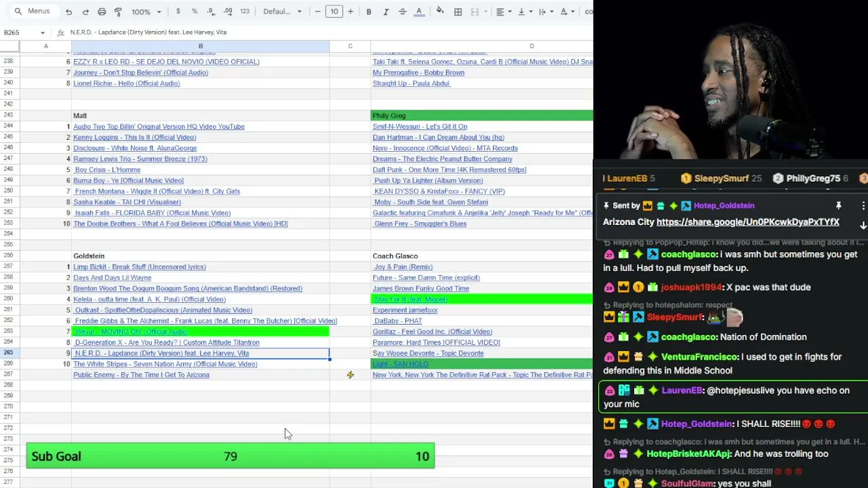Viewport: 868px width, 488px height.
Task: Undo the last spreadsheet action
Action: (68, 12)
